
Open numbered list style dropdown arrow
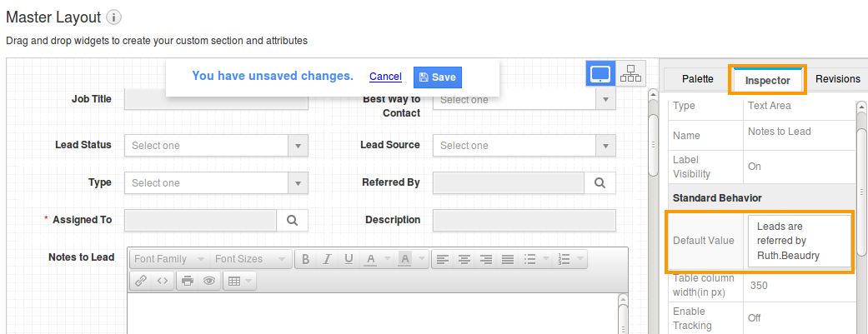(x=580, y=259)
